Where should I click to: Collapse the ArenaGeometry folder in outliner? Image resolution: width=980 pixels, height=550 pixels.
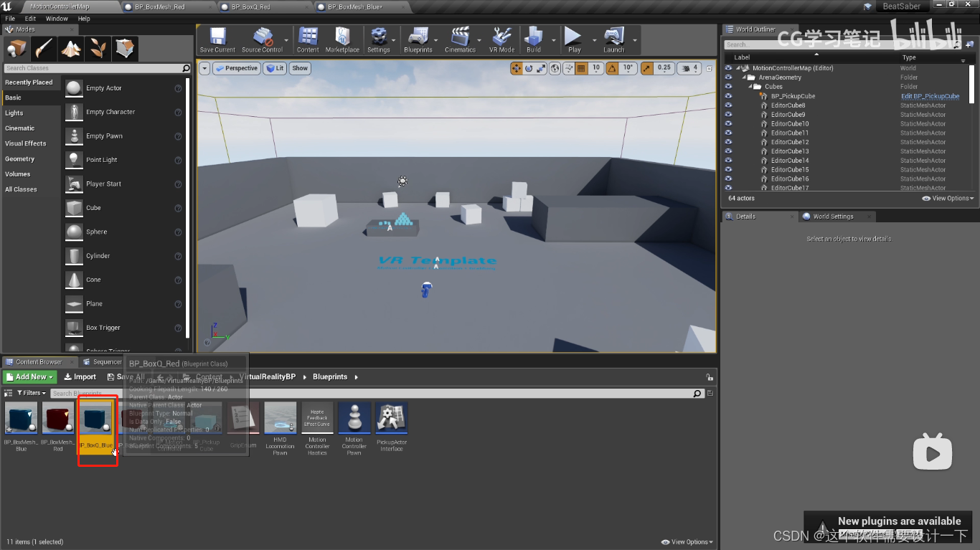[745, 77]
